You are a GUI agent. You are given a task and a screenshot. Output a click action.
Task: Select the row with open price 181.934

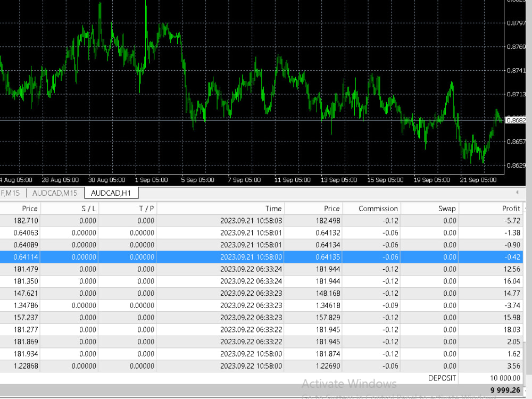coord(261,354)
